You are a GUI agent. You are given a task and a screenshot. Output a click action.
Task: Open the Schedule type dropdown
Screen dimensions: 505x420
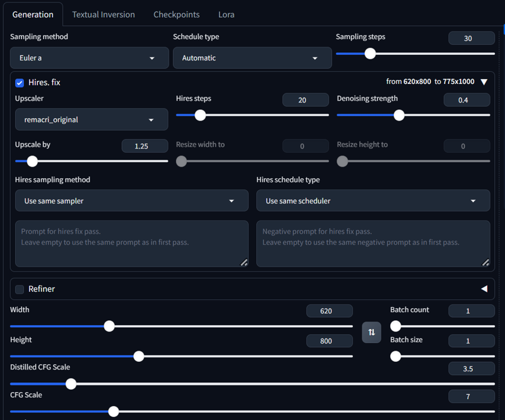coord(252,58)
